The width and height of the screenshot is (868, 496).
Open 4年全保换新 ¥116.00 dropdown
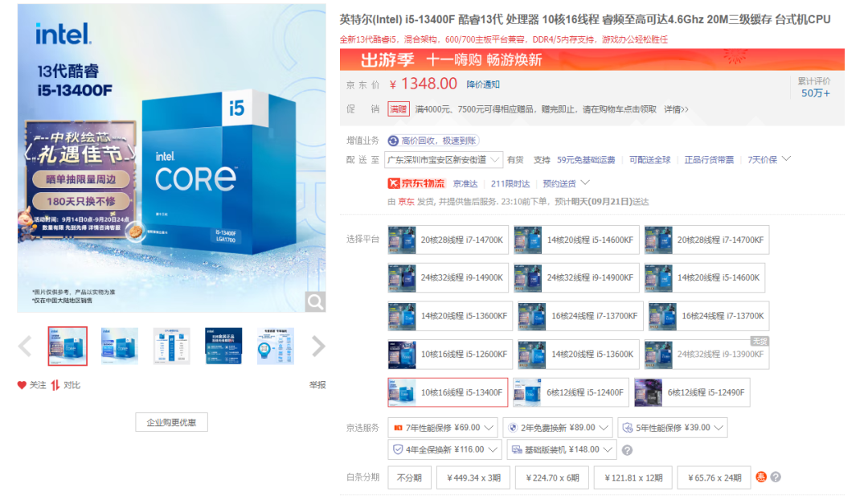pos(444,449)
